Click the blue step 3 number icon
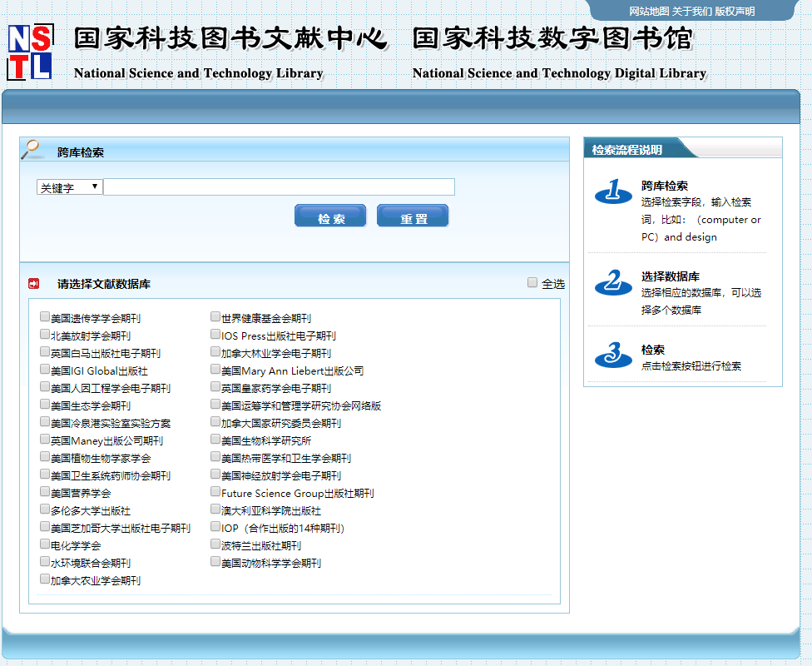This screenshot has height=666, width=812. [613, 355]
